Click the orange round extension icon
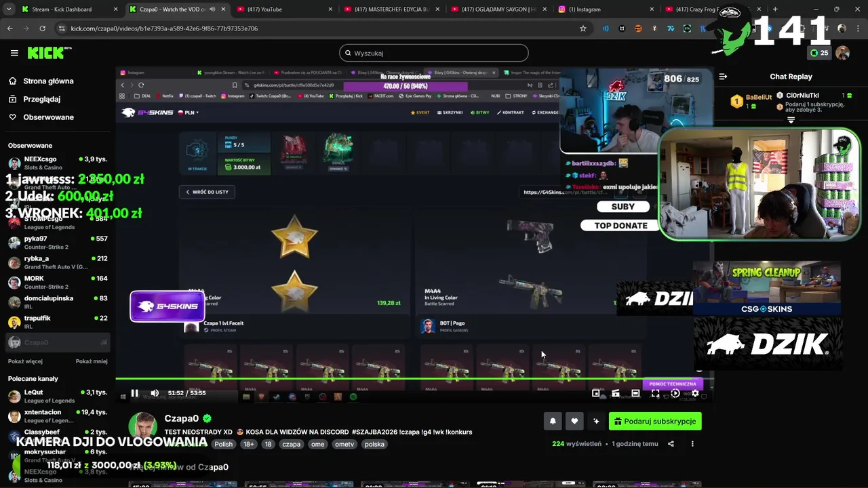 [x=638, y=28]
